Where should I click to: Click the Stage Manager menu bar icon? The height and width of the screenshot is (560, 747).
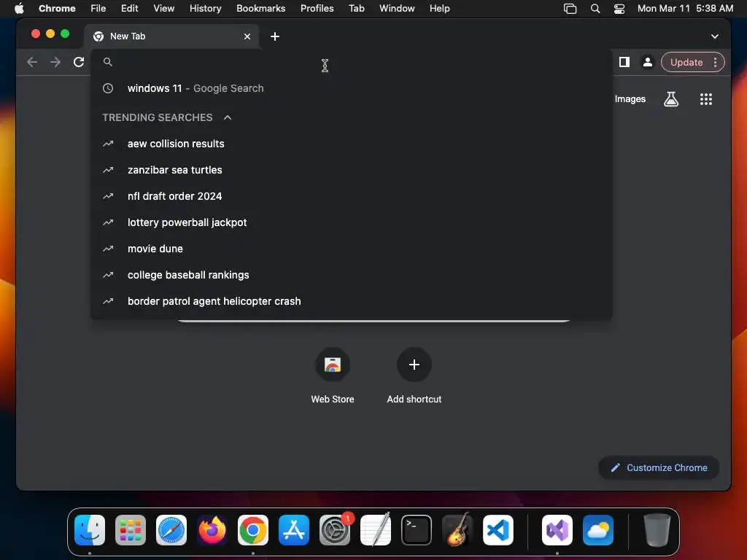pyautogui.click(x=570, y=9)
